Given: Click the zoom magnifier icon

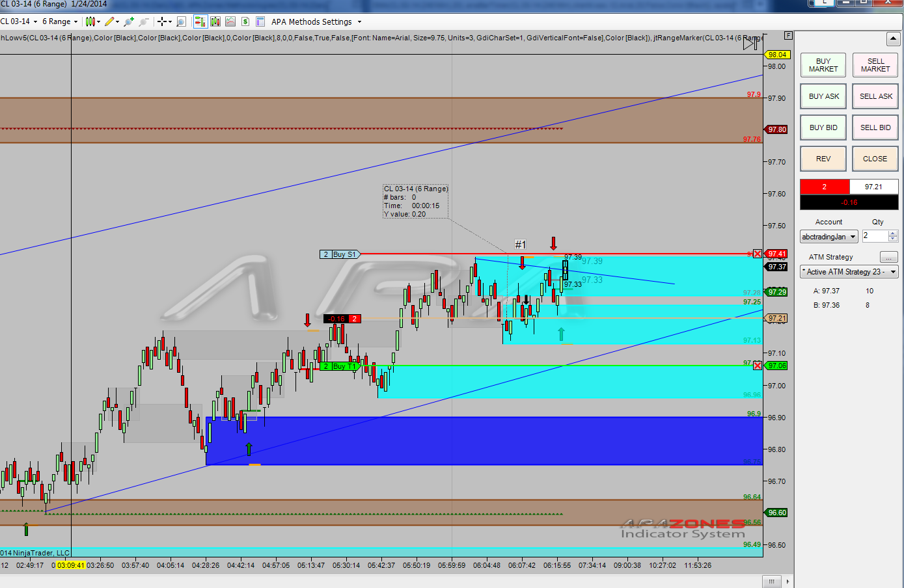Looking at the screenshot, I should pyautogui.click(x=182, y=21).
